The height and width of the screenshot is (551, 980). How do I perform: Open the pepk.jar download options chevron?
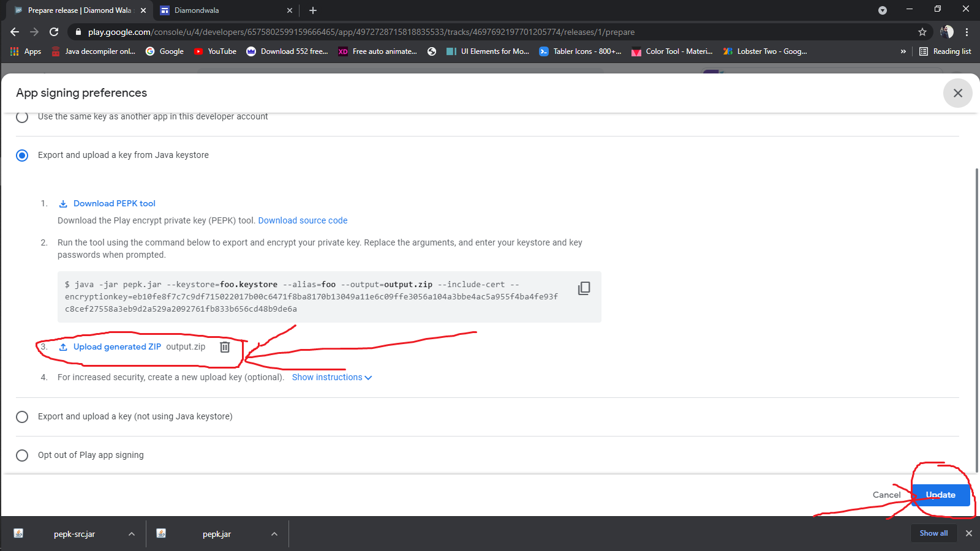pyautogui.click(x=274, y=534)
